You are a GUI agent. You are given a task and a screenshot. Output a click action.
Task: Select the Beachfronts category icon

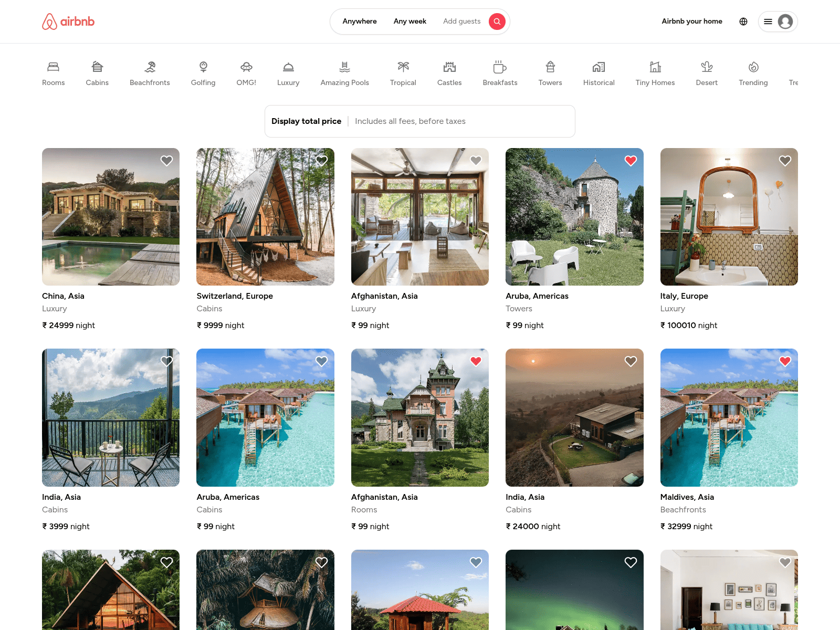coord(150,67)
